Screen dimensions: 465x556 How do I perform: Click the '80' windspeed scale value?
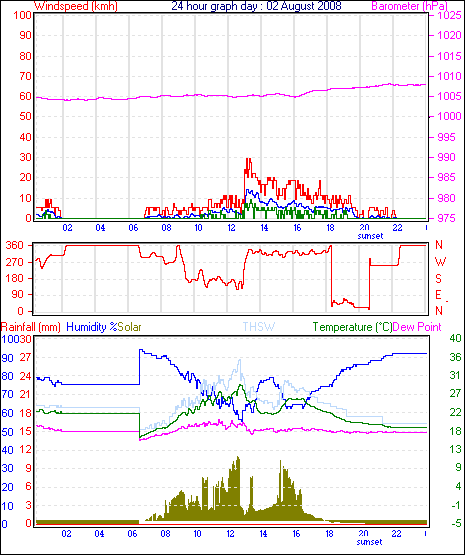click(x=25, y=56)
